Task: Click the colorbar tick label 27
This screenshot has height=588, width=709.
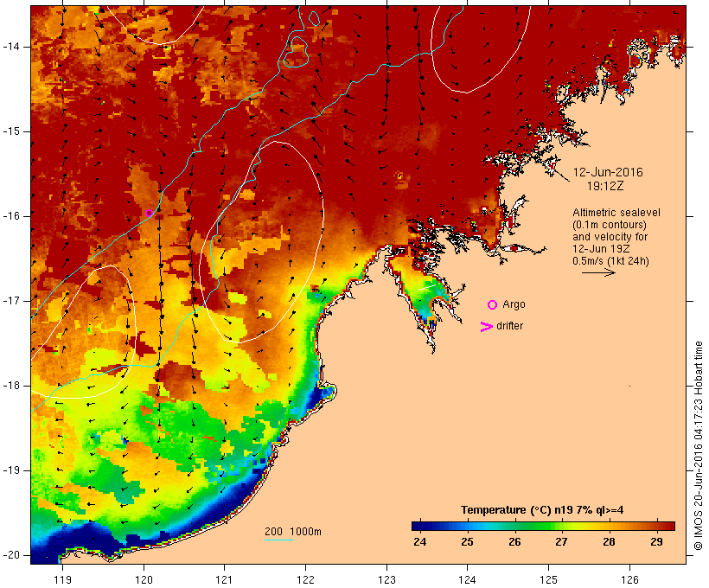Action: tap(561, 542)
